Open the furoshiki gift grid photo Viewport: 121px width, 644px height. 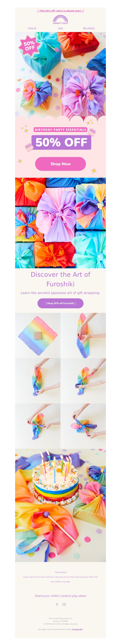[60, 223]
